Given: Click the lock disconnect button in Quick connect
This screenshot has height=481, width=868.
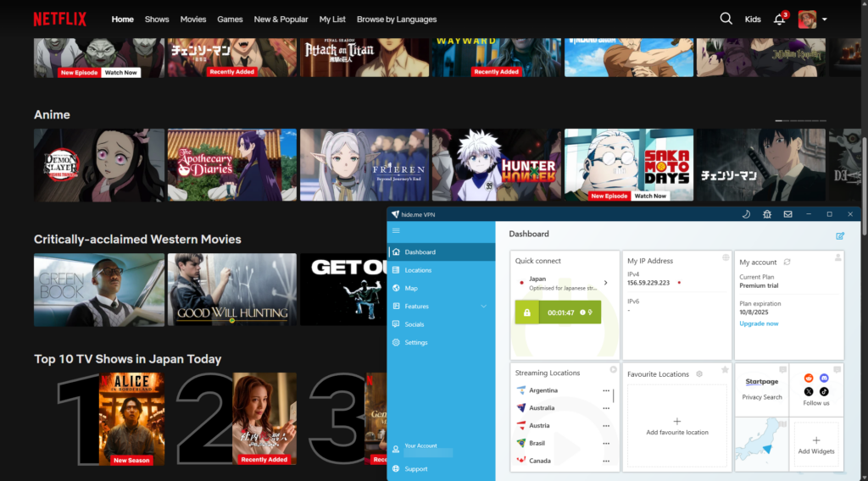Looking at the screenshot, I should pos(526,312).
